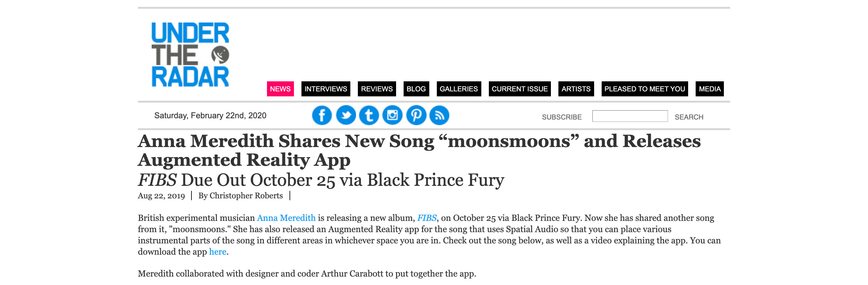The height and width of the screenshot is (285, 868).
Task: Select the NEWS menu item
Action: point(280,89)
